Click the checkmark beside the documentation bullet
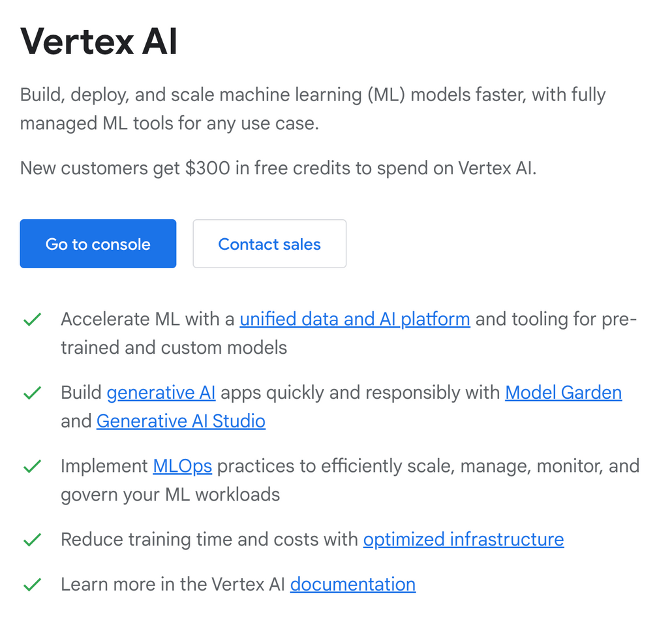The width and height of the screenshot is (672, 620). pyautogui.click(x=31, y=584)
